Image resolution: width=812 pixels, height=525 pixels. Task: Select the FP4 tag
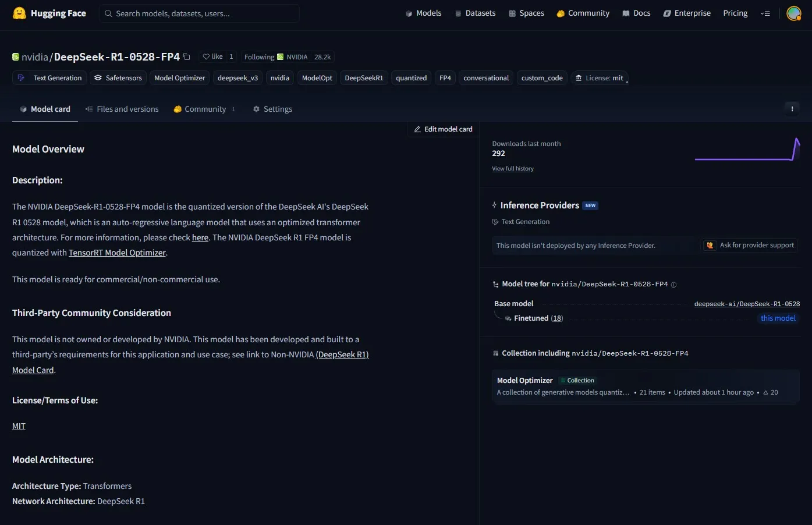pyautogui.click(x=445, y=78)
